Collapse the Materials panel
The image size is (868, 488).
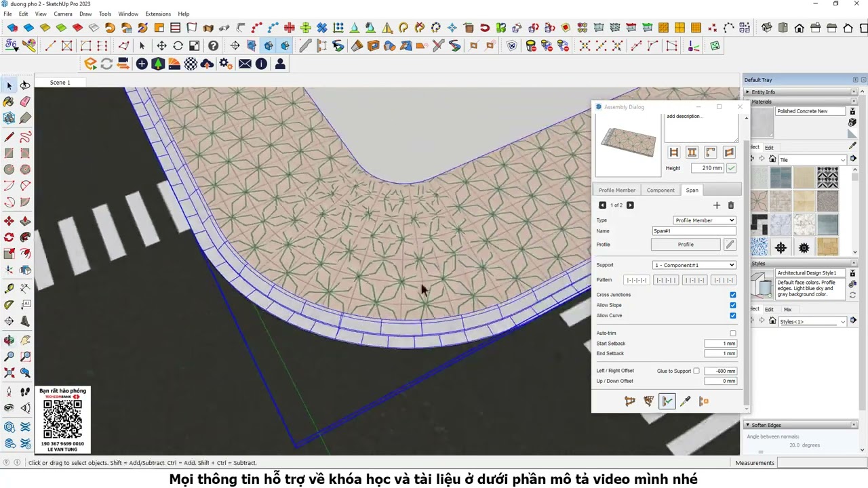802,102
